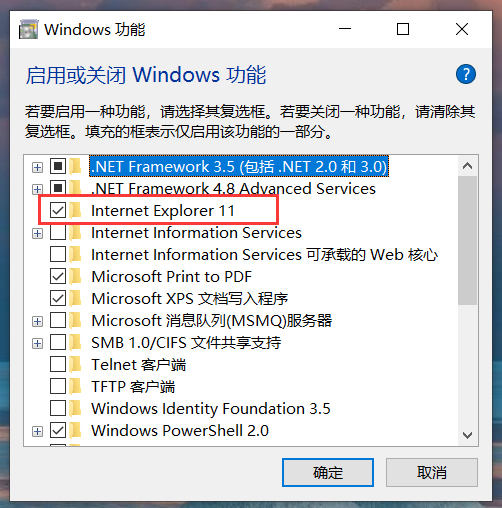Uncheck Microsoft XPS 文档写入程序 checkbox
Image resolution: width=502 pixels, height=508 pixels.
58,298
